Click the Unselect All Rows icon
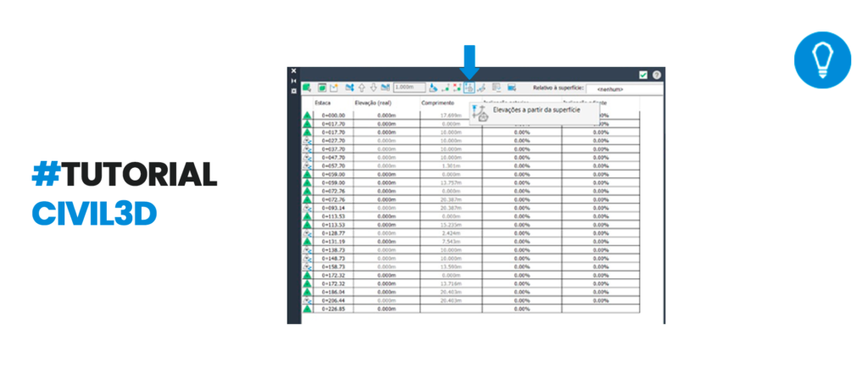Image resolution: width=868 pixels, height=391 pixels. (x=511, y=87)
